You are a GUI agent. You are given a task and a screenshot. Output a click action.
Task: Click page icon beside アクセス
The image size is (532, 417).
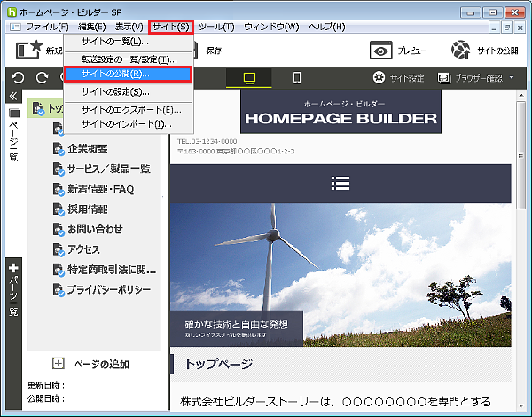point(59,249)
